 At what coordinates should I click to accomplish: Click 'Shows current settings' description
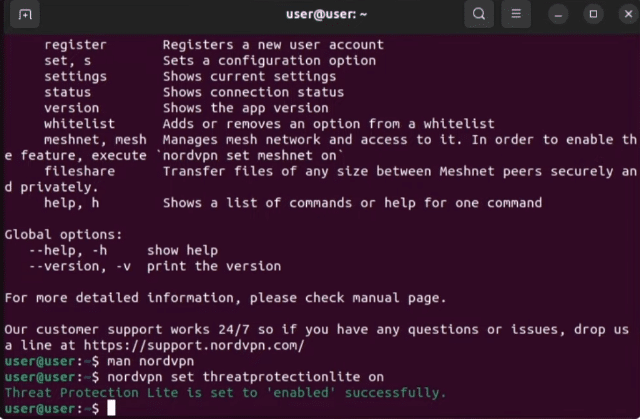(x=249, y=76)
